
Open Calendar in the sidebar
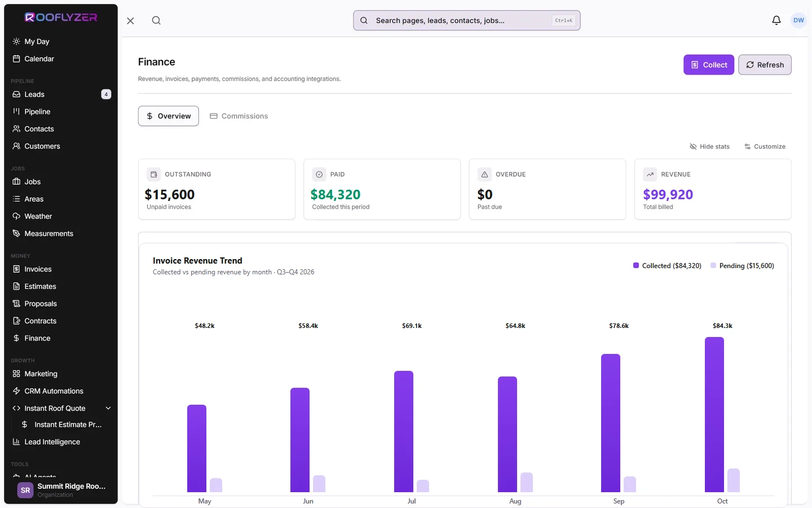[61, 59]
